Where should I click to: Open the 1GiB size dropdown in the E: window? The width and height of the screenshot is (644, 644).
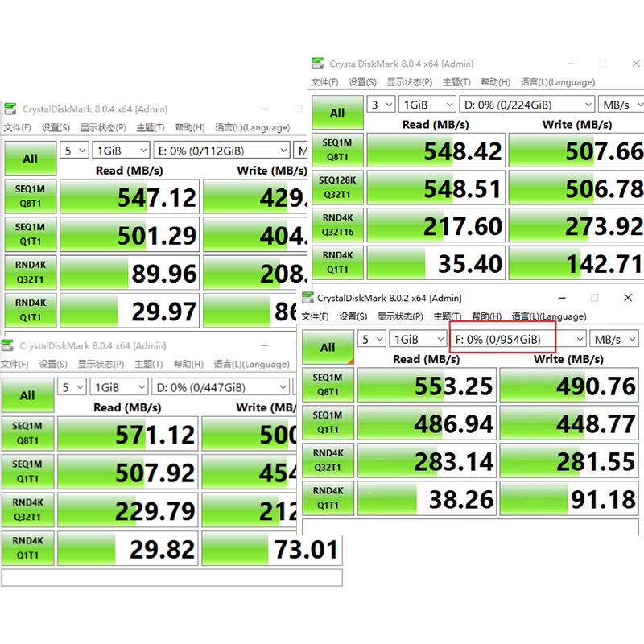point(121,151)
